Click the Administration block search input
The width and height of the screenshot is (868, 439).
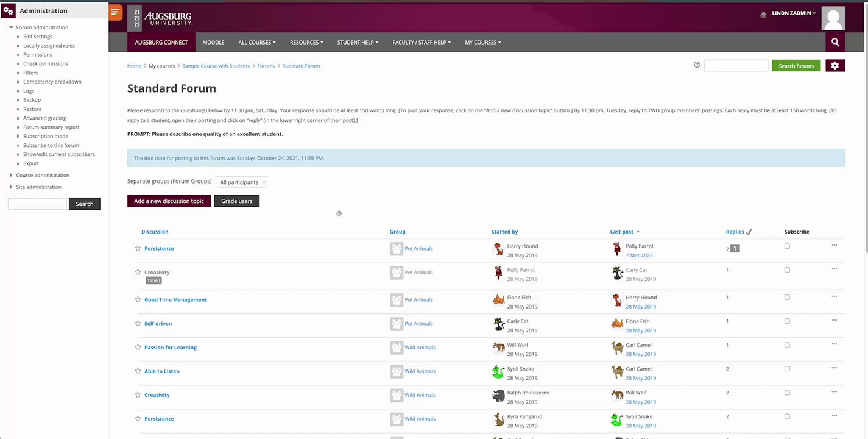[x=37, y=204]
